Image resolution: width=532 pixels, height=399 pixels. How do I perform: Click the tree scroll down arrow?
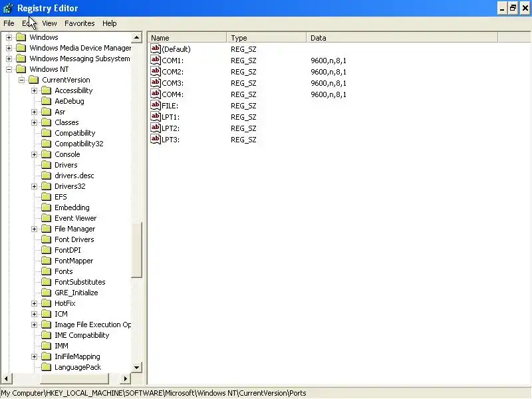pyautogui.click(x=136, y=367)
